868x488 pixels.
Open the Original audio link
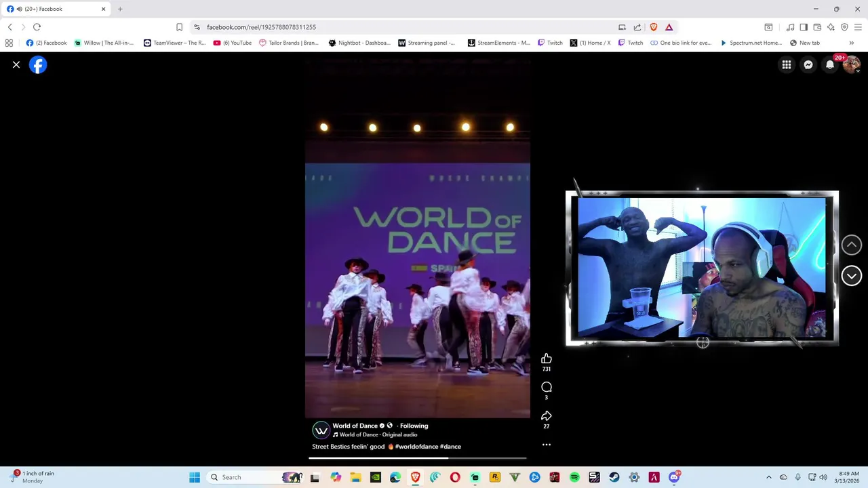pyautogui.click(x=400, y=434)
